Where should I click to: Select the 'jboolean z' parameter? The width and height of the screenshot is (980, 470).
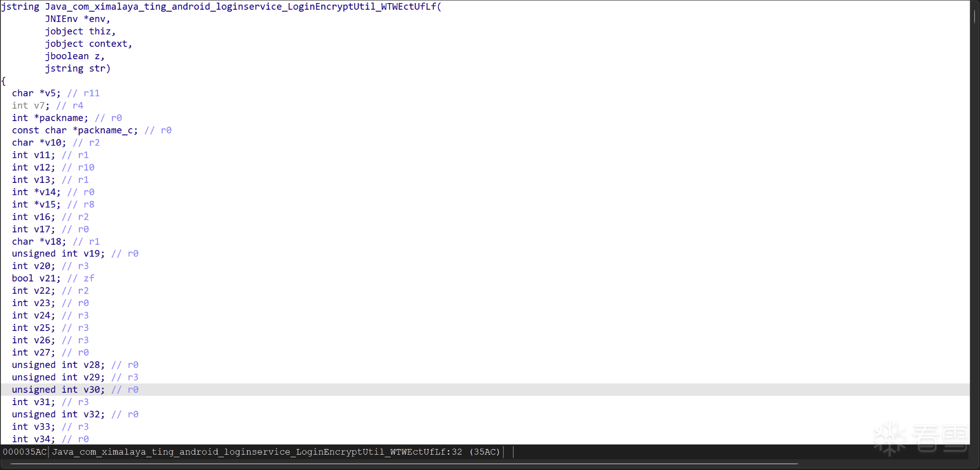(75, 56)
